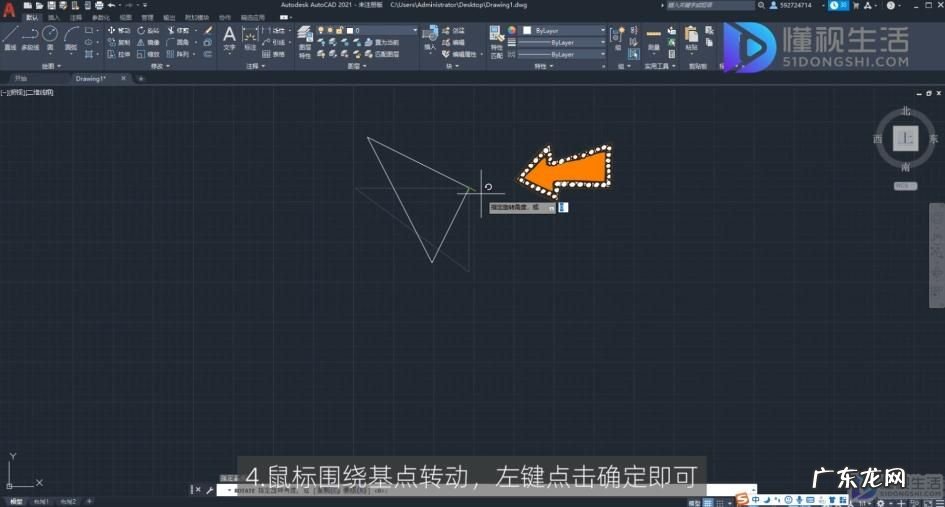Close the Drawing1 file tab
Image resolution: width=945 pixels, height=507 pixels.
(x=124, y=78)
